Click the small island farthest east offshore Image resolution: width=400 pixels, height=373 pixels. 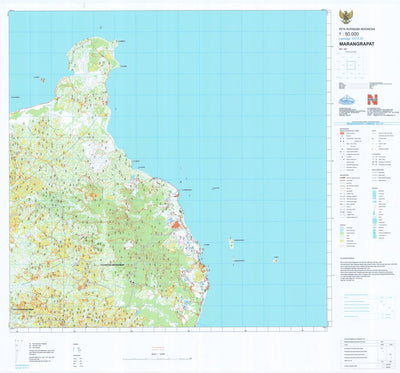[x=275, y=260]
